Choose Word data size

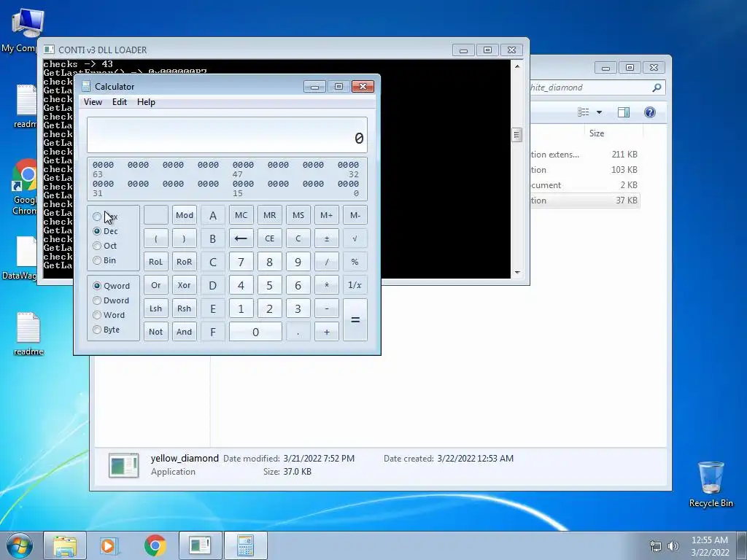click(x=97, y=315)
